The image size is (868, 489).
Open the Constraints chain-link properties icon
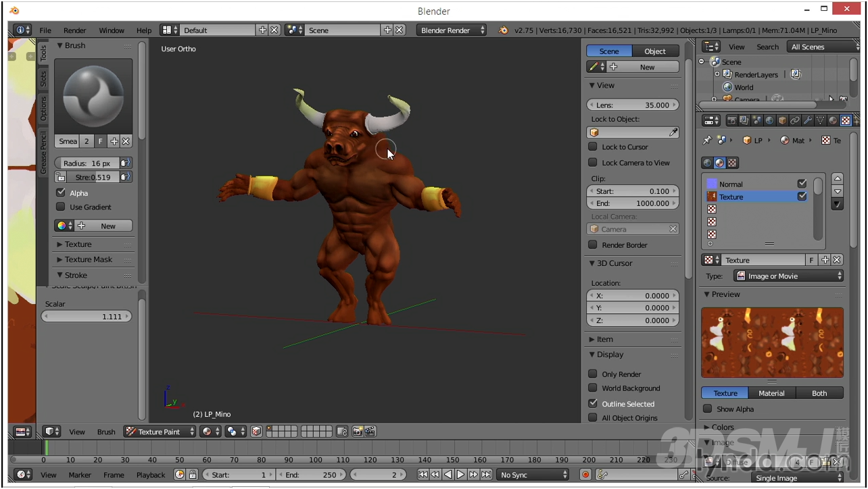click(796, 121)
